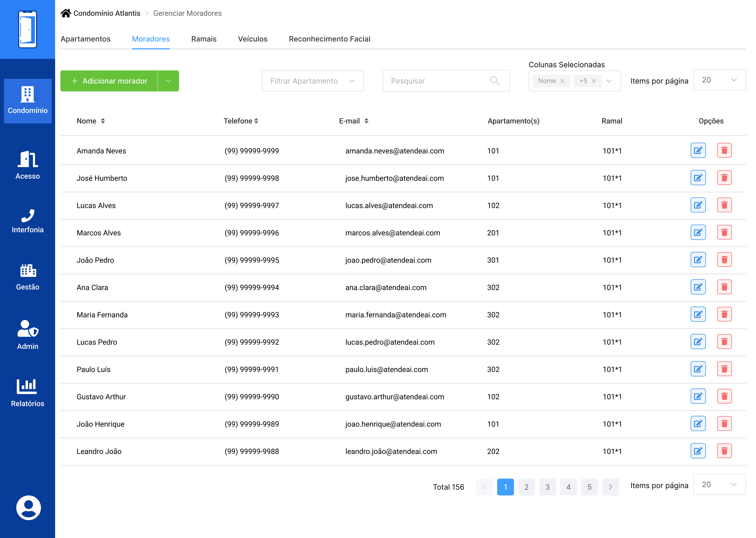Image resolution: width=756 pixels, height=538 pixels.
Task: Edit Amanda Neves's resident record
Action: (x=698, y=150)
